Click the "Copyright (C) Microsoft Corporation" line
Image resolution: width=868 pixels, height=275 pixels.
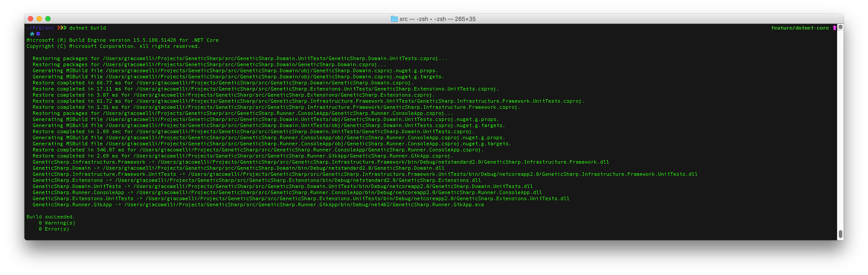pyautogui.click(x=113, y=46)
